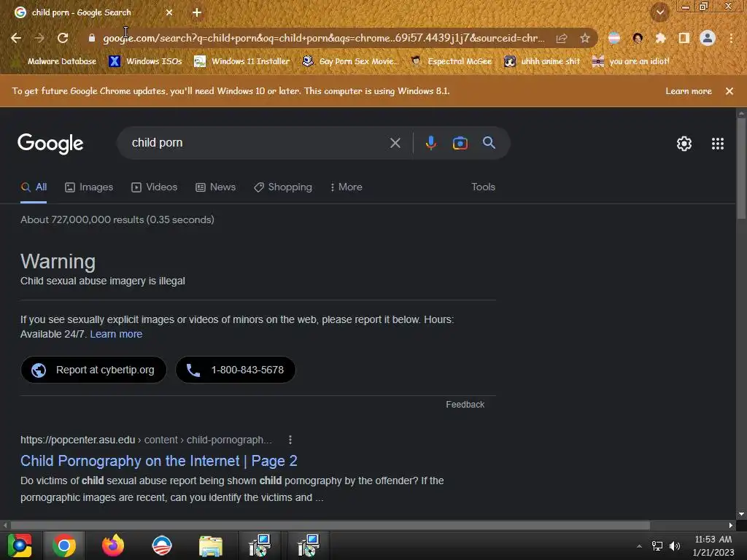Reload the current page
Image resolution: width=747 pixels, height=560 pixels.
coord(63,38)
